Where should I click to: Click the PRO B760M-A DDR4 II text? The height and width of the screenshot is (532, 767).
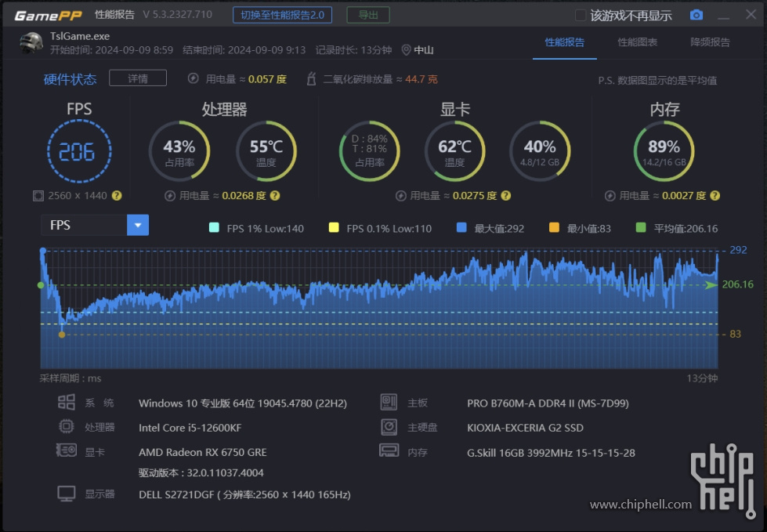(548, 404)
